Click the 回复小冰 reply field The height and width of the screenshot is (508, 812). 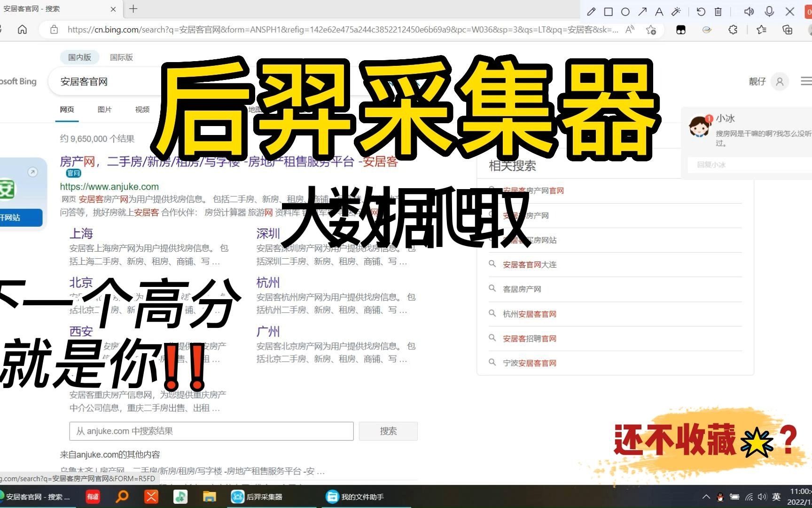coord(750,165)
